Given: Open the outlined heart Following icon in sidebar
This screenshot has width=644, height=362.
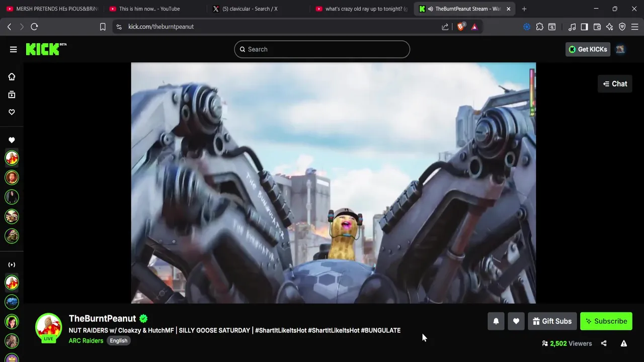Looking at the screenshot, I should pyautogui.click(x=12, y=112).
